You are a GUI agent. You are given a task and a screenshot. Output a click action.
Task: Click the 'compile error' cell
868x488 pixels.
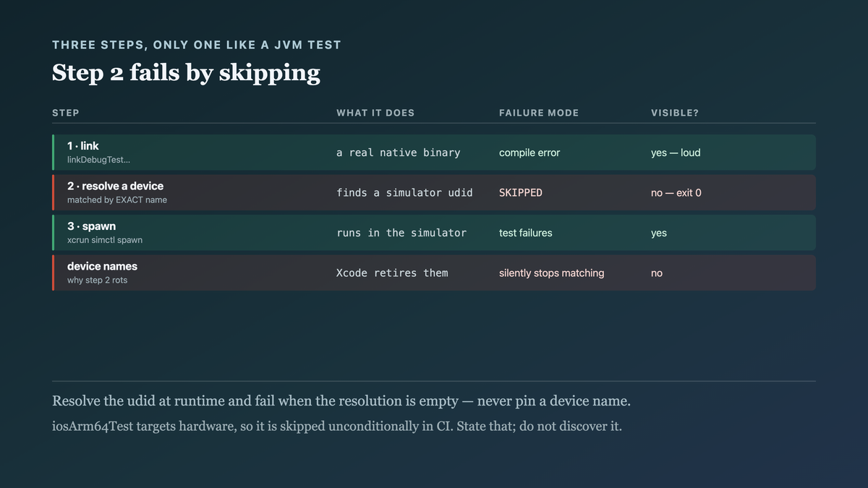[x=529, y=153]
